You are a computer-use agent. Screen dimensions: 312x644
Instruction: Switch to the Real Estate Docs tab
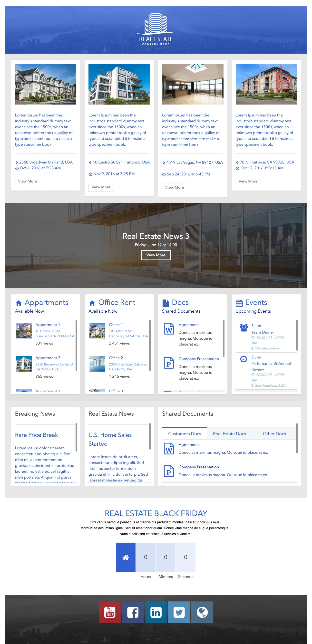229,433
